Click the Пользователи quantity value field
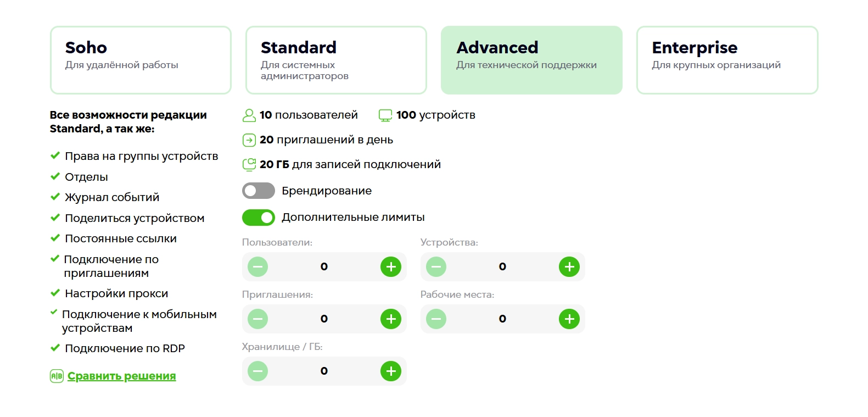 324,267
